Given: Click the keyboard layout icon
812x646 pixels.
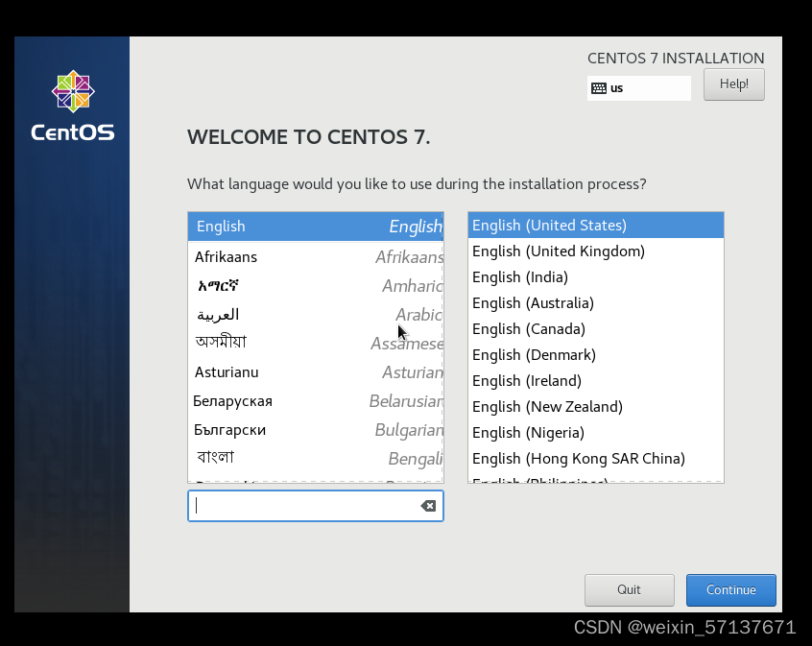Looking at the screenshot, I should coord(599,88).
